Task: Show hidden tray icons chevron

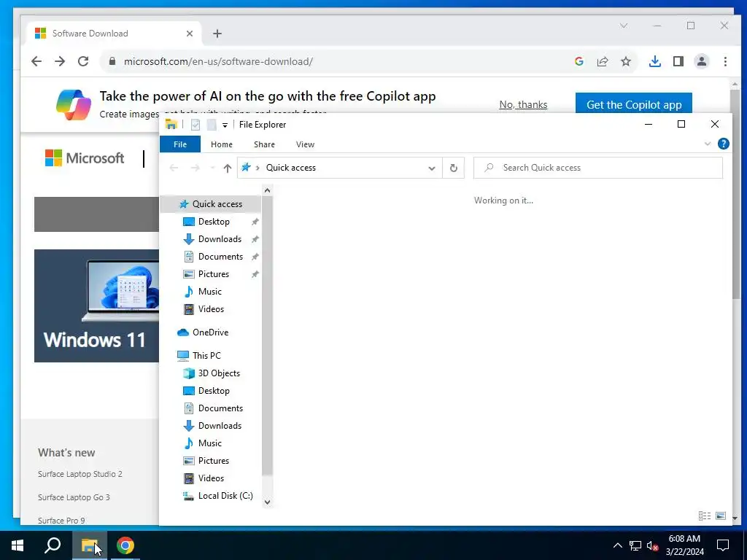Action: (x=617, y=545)
